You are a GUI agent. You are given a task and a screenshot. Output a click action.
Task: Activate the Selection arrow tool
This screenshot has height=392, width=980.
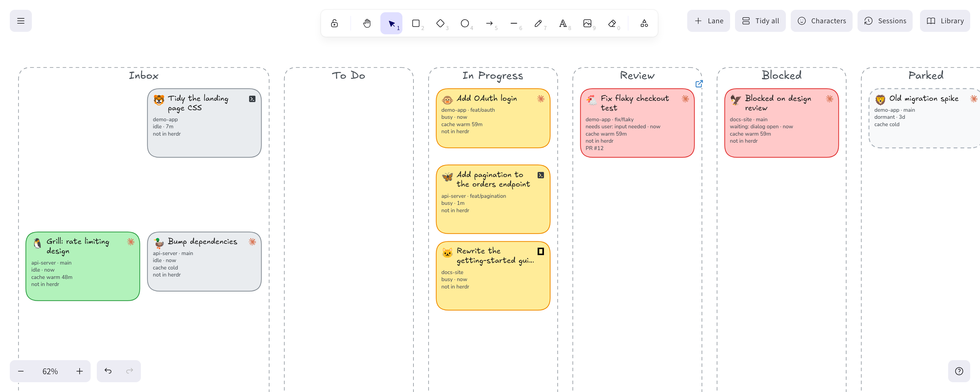pyautogui.click(x=391, y=24)
